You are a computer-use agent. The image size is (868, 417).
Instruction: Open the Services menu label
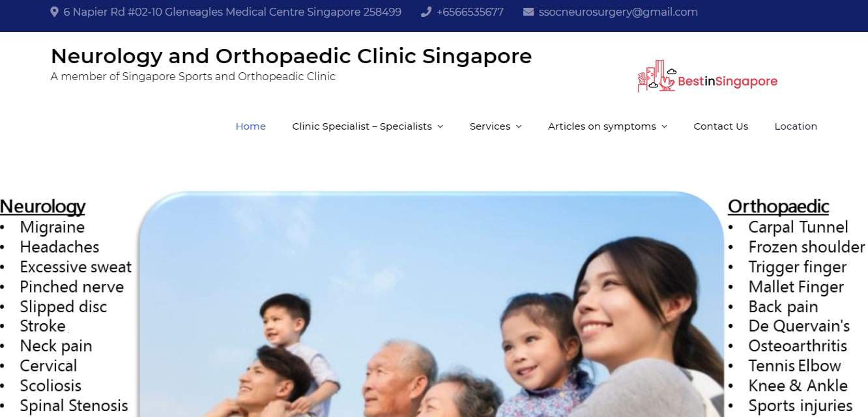[x=490, y=126]
